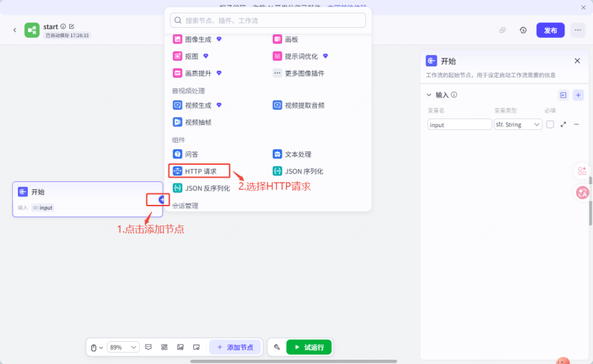Start the 试运行 test run

(x=309, y=348)
